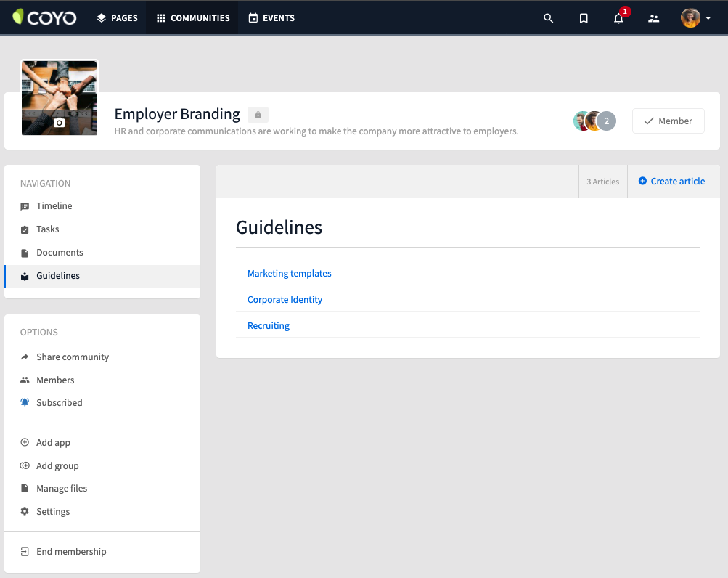Click the plus icon beside Create article

(x=642, y=181)
